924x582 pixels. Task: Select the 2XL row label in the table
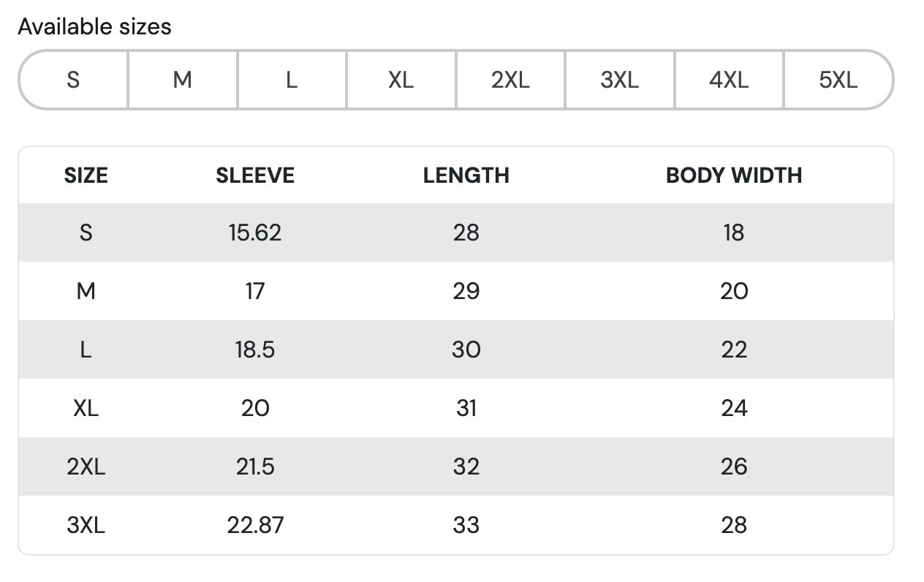pyautogui.click(x=86, y=466)
